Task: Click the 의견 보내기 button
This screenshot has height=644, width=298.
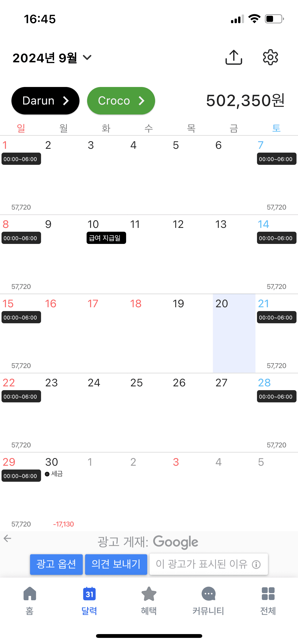Action: (x=116, y=564)
